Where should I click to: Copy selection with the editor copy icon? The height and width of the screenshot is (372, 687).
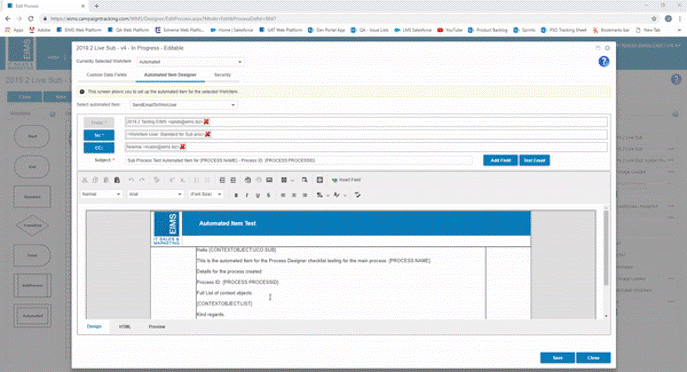point(95,180)
